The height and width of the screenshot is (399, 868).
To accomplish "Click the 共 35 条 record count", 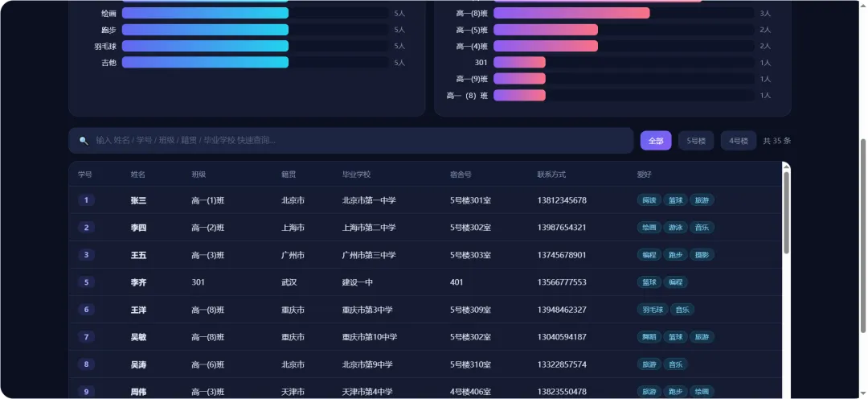I will pyautogui.click(x=776, y=141).
